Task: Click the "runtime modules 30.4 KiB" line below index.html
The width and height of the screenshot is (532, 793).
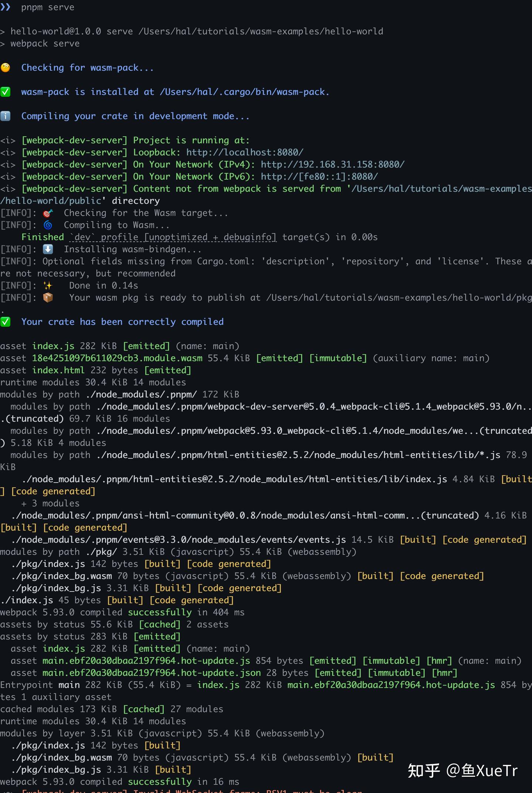Action: click(x=93, y=382)
